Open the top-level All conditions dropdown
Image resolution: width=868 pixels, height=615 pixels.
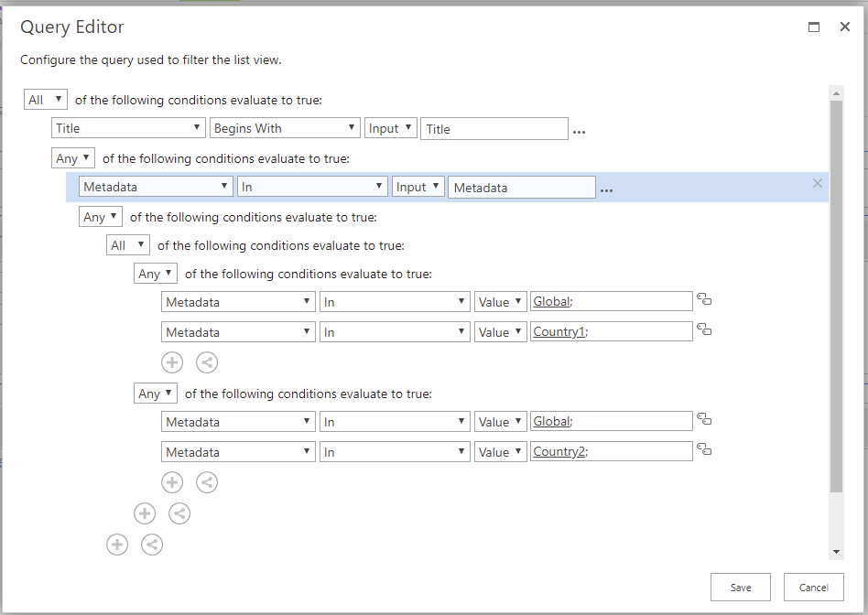tap(45, 100)
